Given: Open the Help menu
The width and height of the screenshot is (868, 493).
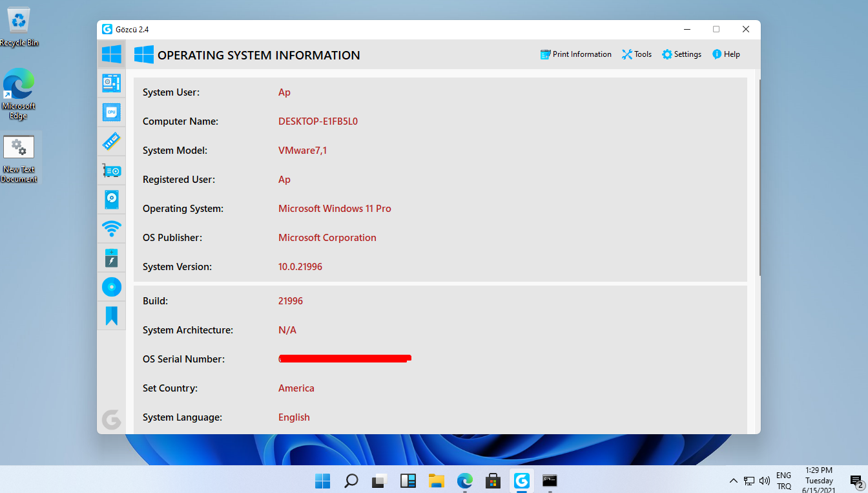Looking at the screenshot, I should tap(726, 54).
